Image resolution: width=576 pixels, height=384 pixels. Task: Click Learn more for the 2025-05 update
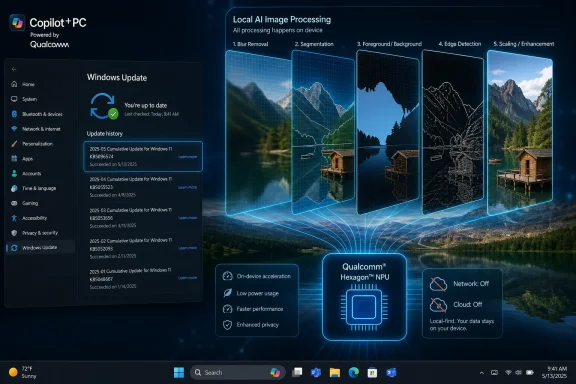coord(187,157)
